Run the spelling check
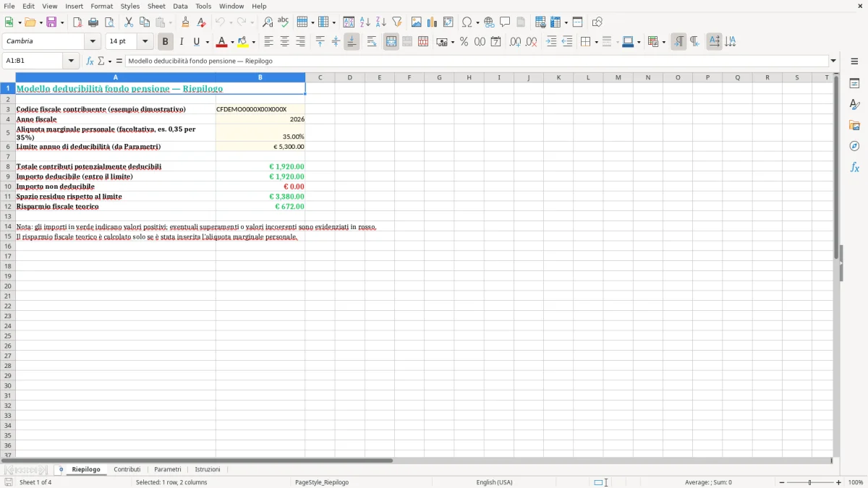The image size is (868, 488). tap(284, 22)
